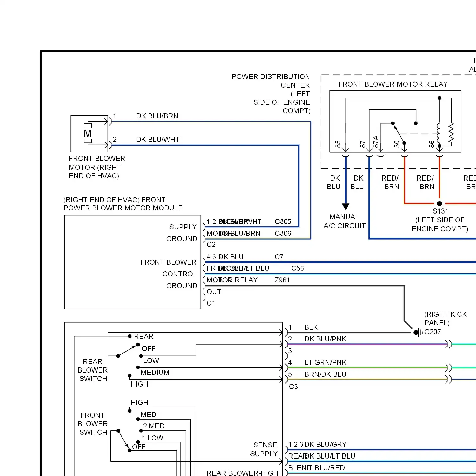Click the rear switch REAR position
Viewport: 476px width, 476px height.
pos(143,337)
